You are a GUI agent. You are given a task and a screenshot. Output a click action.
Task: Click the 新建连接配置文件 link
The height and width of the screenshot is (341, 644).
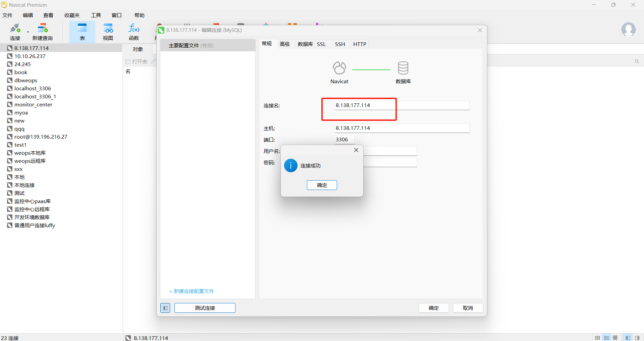[192, 291]
